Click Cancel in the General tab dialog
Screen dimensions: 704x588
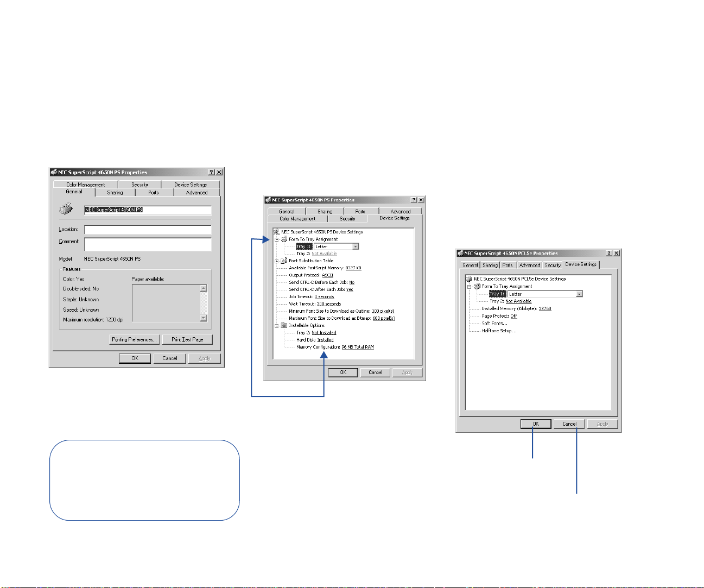pyautogui.click(x=170, y=358)
